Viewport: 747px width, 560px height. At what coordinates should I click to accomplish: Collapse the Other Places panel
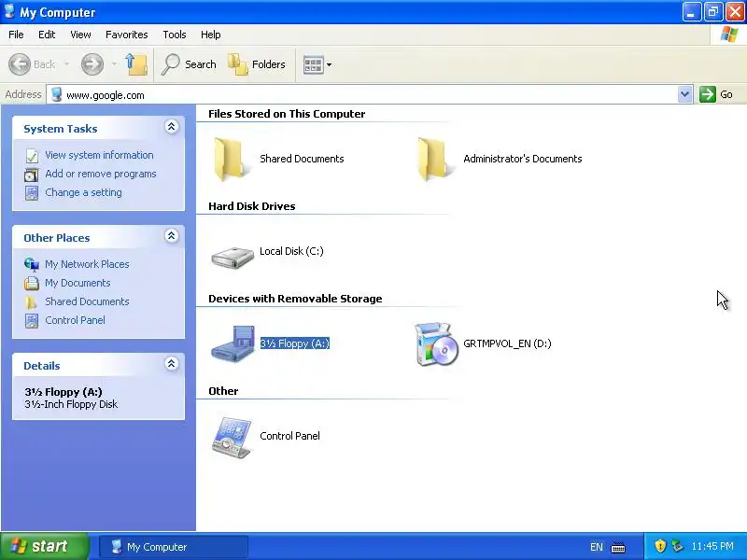172,236
